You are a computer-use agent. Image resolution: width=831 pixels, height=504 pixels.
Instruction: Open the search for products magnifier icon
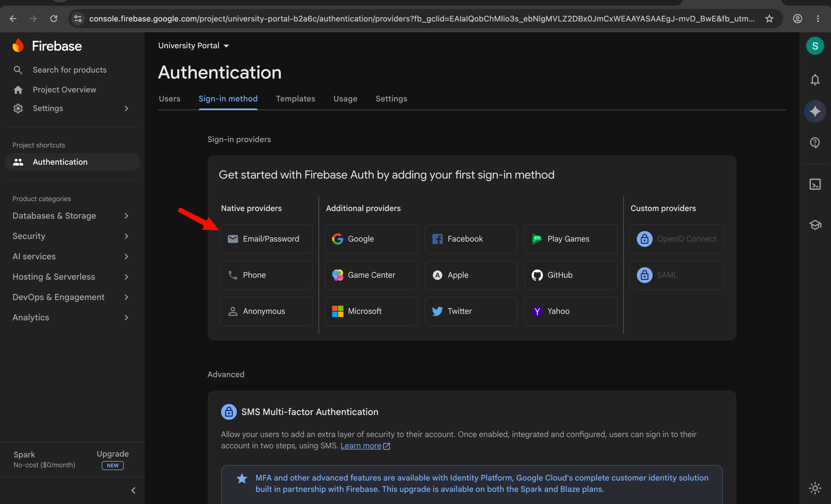[18, 70]
